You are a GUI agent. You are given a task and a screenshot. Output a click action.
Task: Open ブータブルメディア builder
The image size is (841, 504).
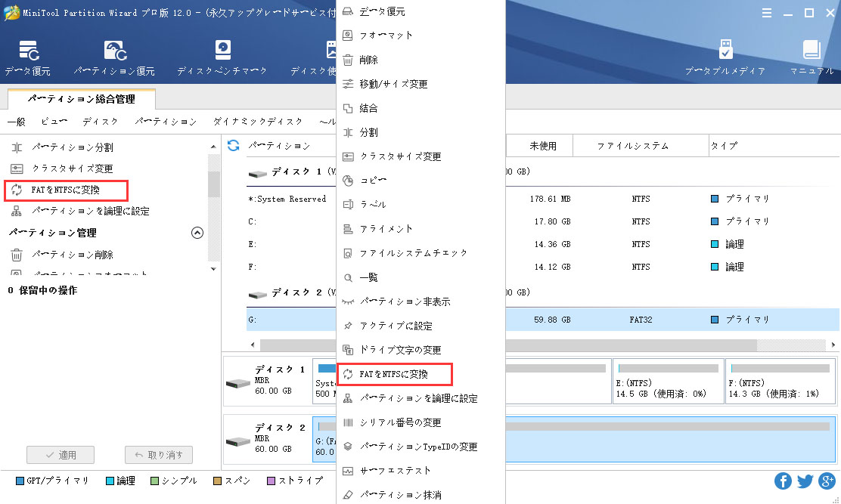click(725, 51)
